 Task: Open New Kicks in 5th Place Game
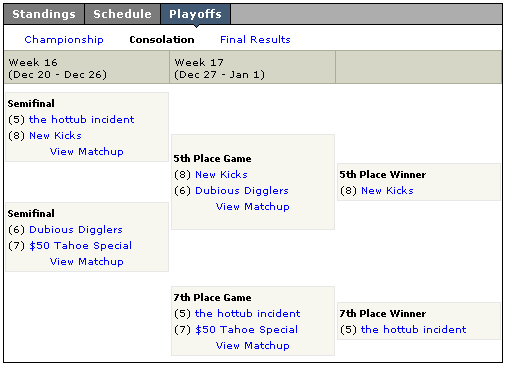coord(221,174)
